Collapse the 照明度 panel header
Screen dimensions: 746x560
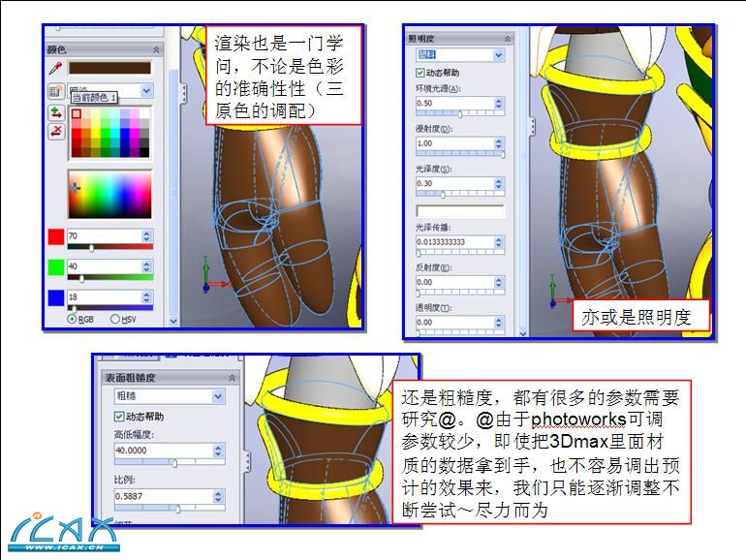click(x=508, y=39)
